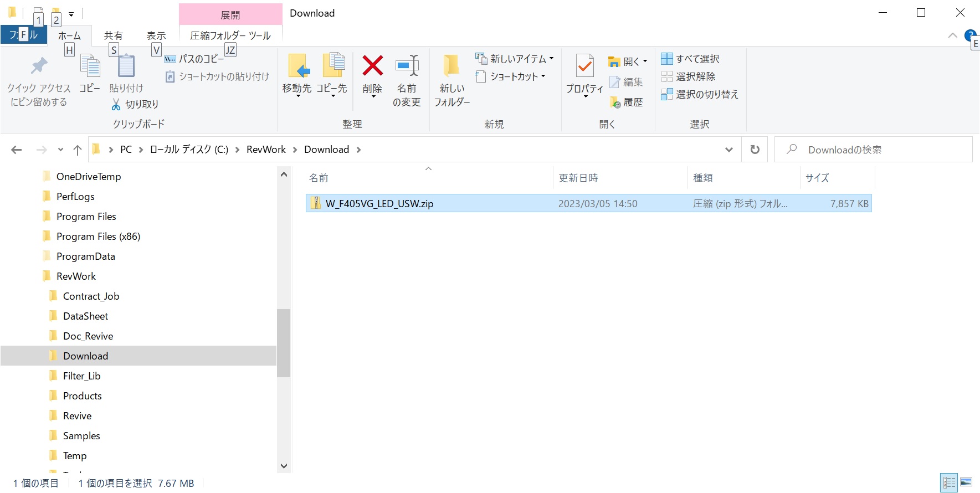Screen dimensions: 980x493
Task: Open recent locations dropdown arrow
Action: [x=60, y=150]
